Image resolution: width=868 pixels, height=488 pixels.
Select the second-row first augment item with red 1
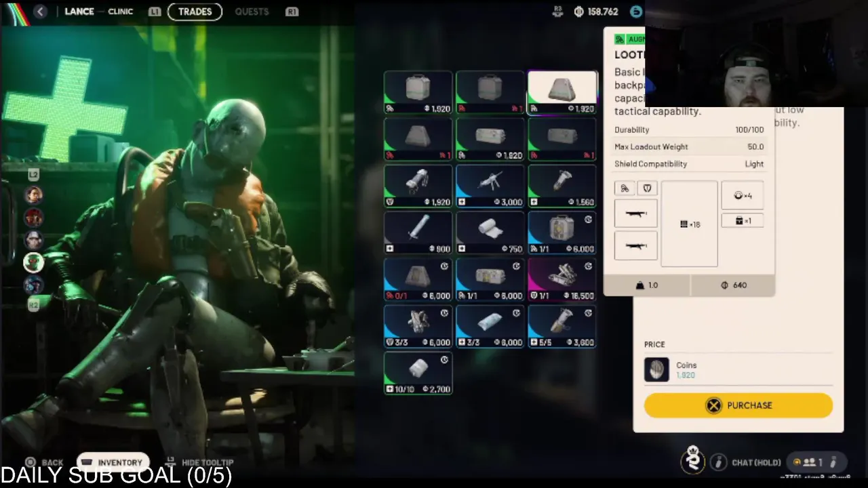coord(418,140)
